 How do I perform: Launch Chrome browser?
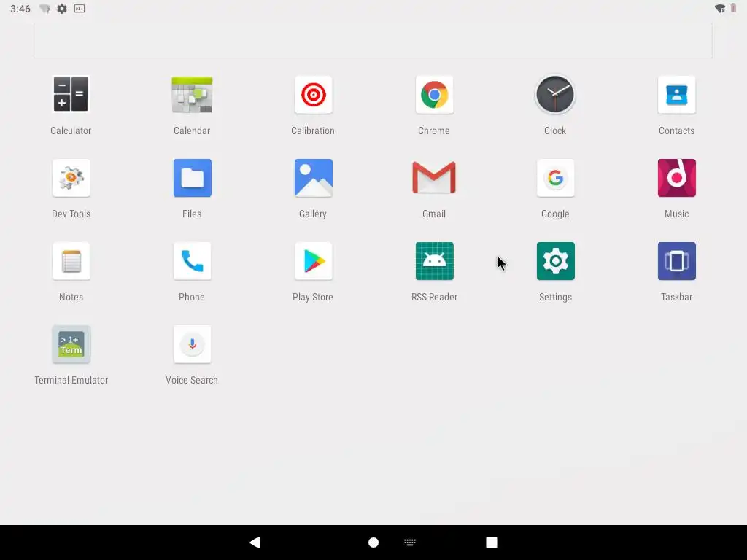434,94
